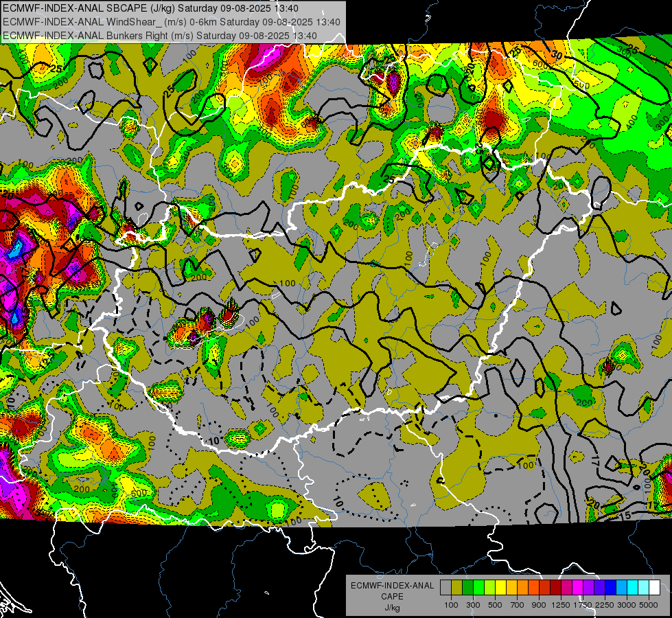Click the 2250 legend tick label

pos(605,605)
